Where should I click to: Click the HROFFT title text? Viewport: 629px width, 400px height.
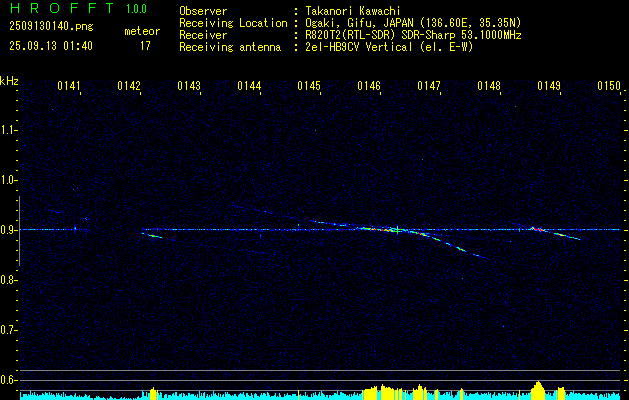[x=62, y=8]
